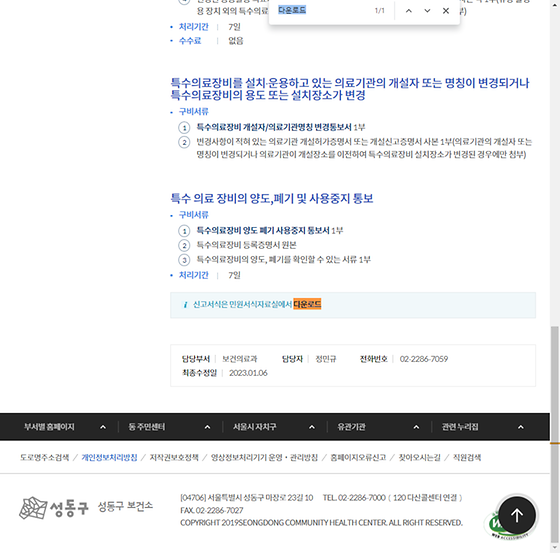Click the scroll-to-top arrow button
The width and height of the screenshot is (560, 553).
coord(517,515)
